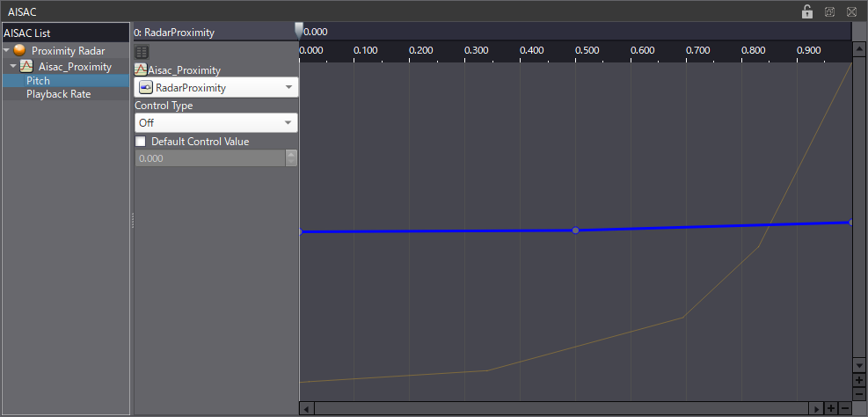This screenshot has width=868, height=417.
Task: Click the 0.500 mark on ruler
Action: 587,50
